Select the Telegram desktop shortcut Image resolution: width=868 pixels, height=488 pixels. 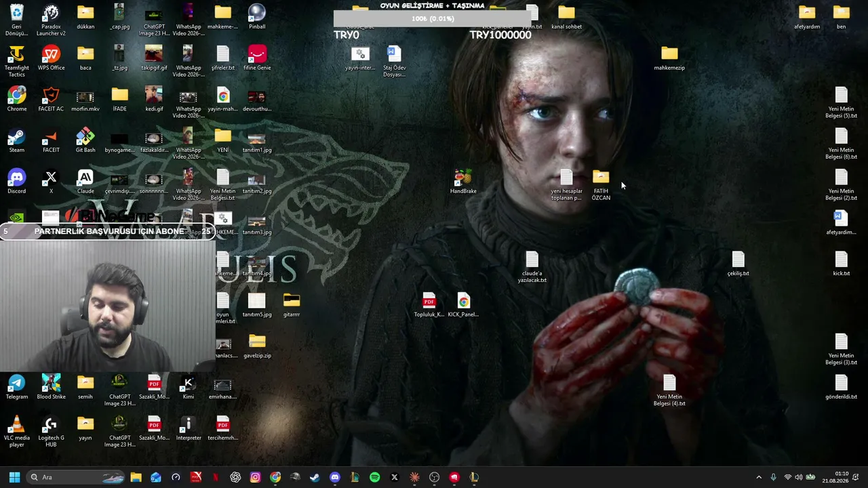coord(17,387)
